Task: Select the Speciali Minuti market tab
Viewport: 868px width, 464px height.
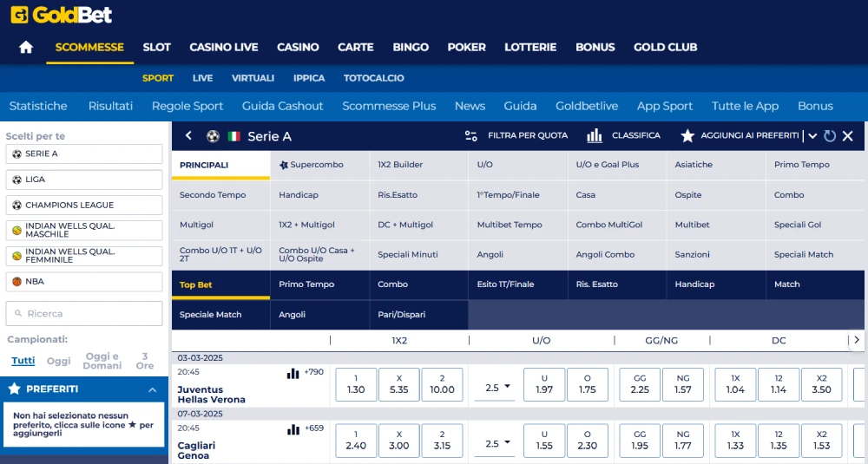Action: [418, 254]
